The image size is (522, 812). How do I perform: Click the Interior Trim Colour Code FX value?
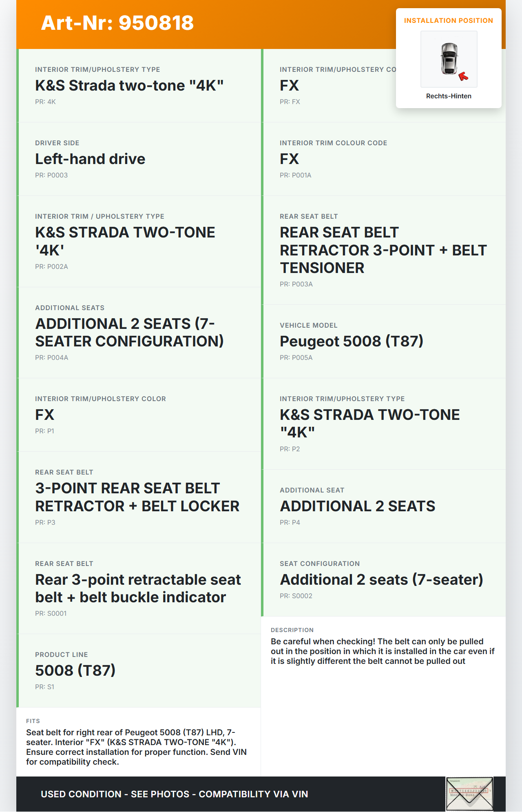289,159
